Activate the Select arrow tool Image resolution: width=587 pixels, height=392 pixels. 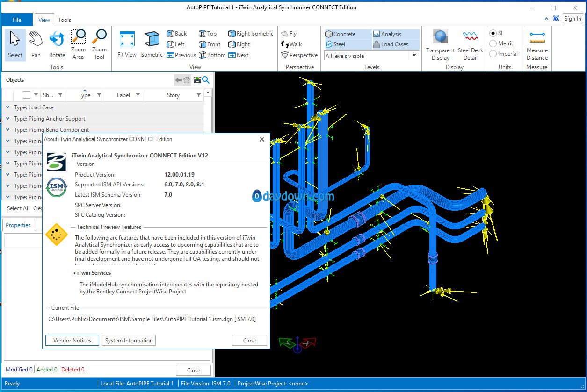coord(15,45)
